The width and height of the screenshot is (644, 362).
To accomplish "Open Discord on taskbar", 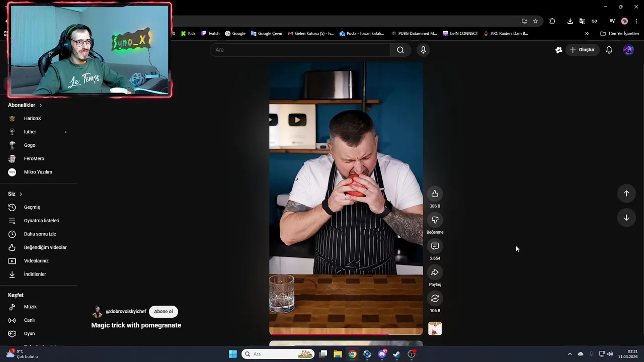I will coord(382,354).
